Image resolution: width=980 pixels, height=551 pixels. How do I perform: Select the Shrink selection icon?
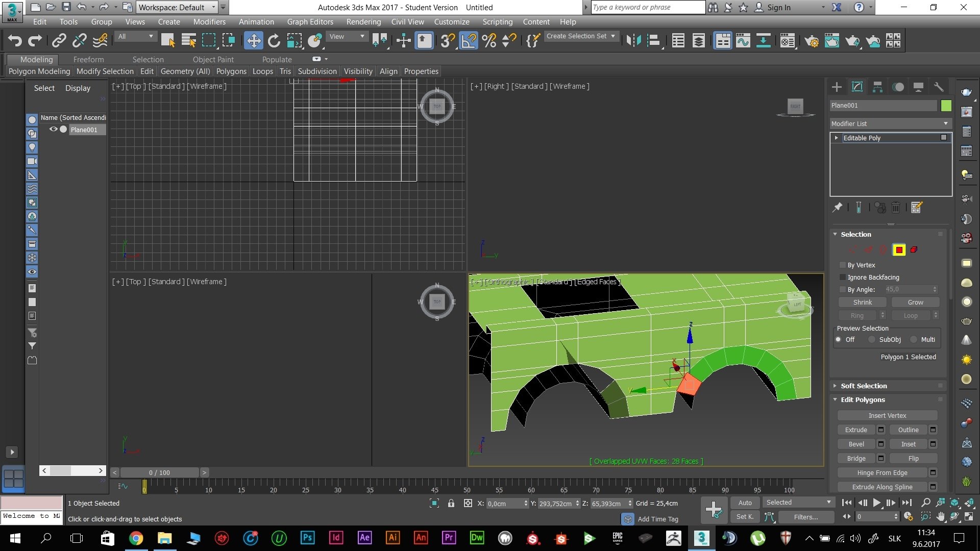click(863, 302)
